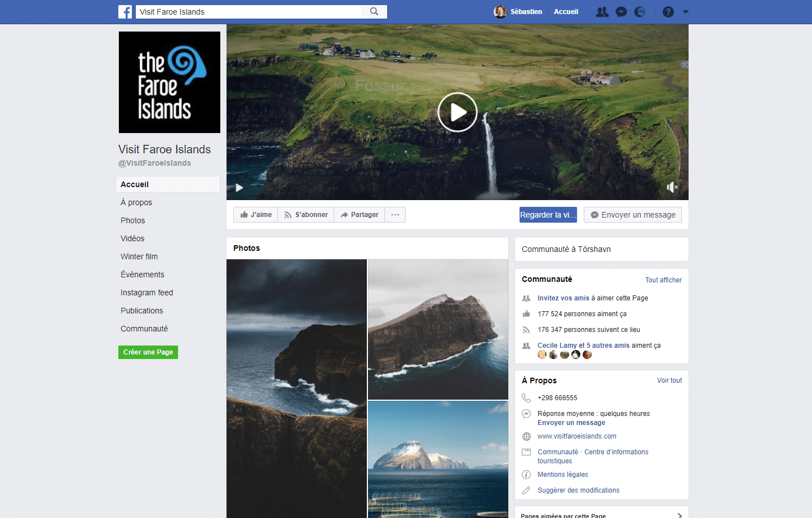812x518 pixels.
Task: Click the friends icon beside Invitez vos amis
Action: [526, 298]
